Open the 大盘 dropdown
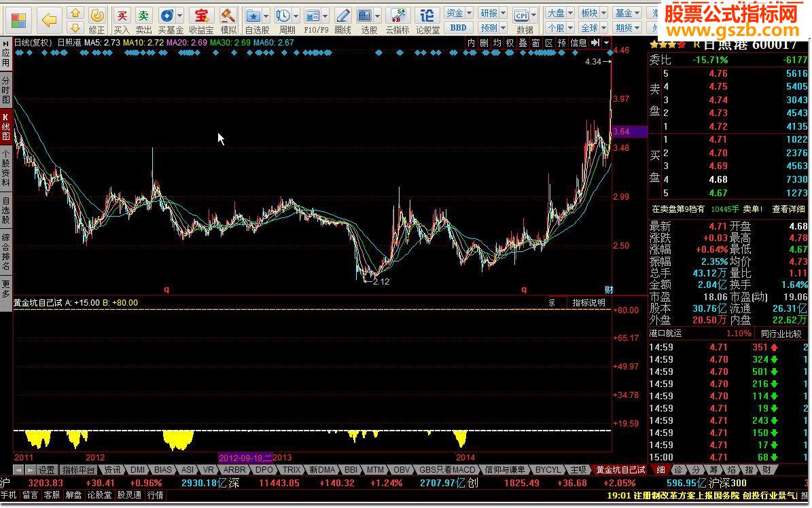This screenshot has height=508, width=812. pos(560,13)
